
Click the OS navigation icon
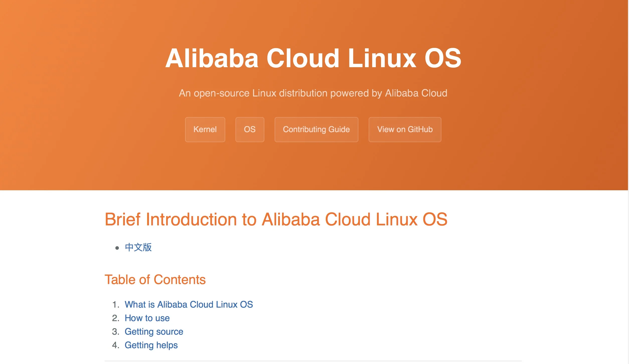coord(250,129)
